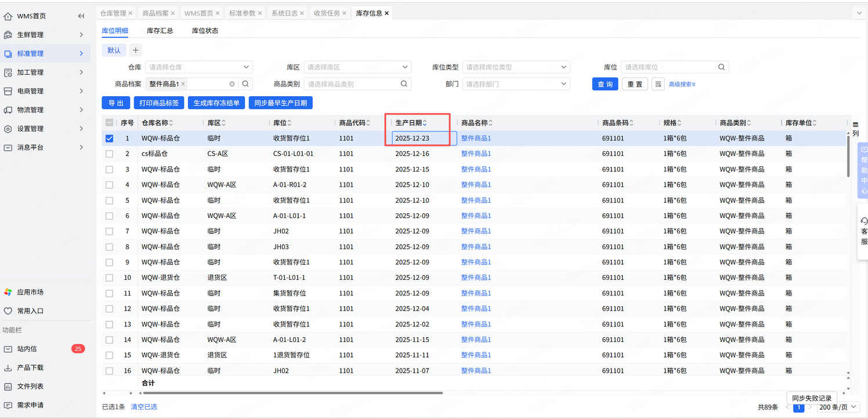
Task: Click the 库位 field's search icon
Action: click(721, 67)
